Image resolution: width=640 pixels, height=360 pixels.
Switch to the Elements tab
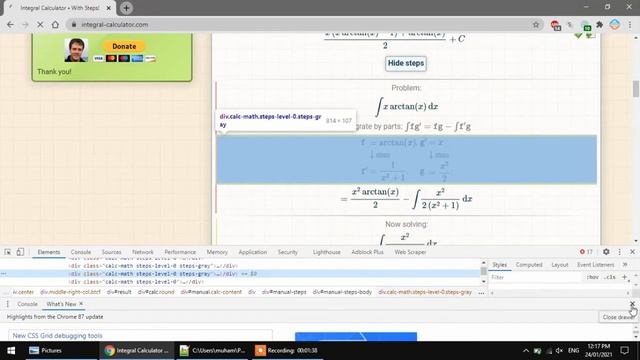[x=49, y=252]
